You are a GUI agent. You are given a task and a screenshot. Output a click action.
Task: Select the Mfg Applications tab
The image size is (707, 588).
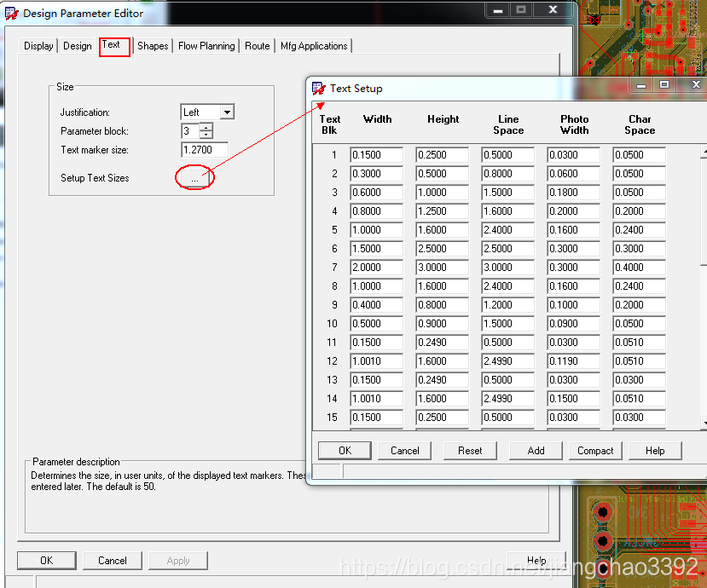click(314, 46)
